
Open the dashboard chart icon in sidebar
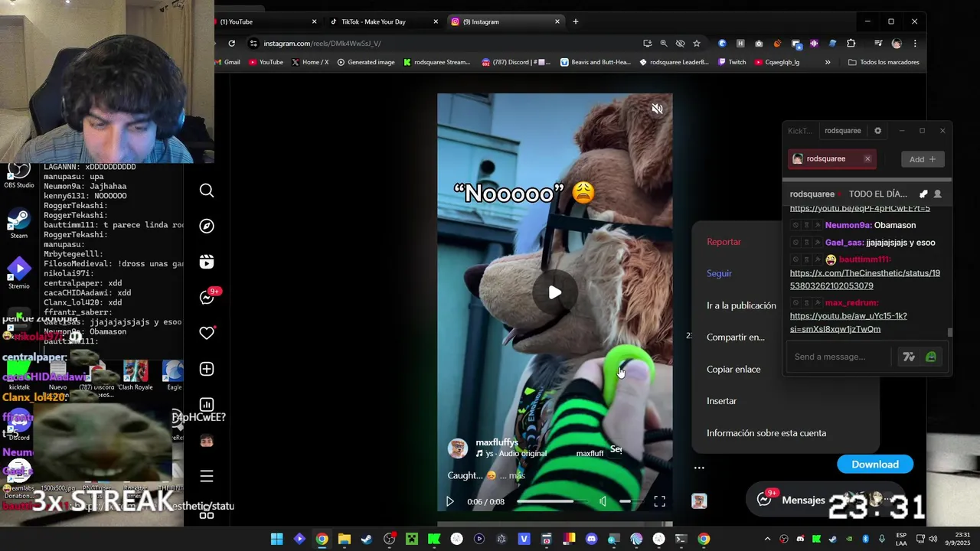(x=207, y=405)
